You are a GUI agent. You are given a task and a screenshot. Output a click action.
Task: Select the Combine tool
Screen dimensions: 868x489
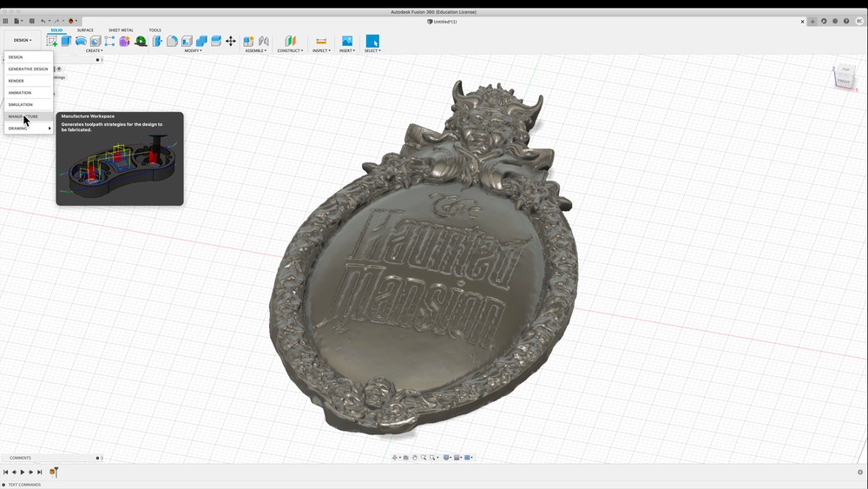(201, 41)
